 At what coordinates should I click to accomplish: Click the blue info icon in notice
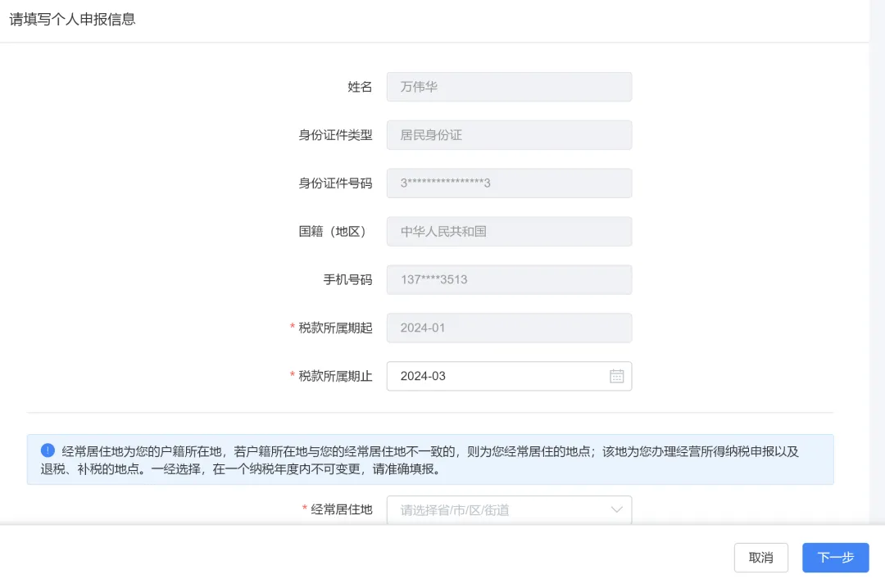coord(48,450)
